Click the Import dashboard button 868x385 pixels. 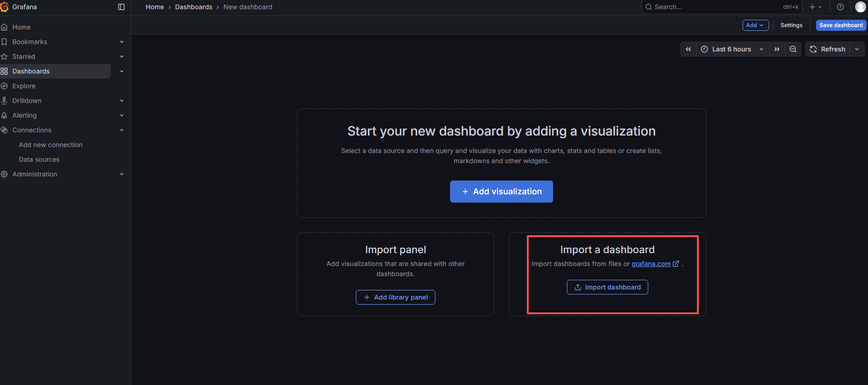point(607,287)
